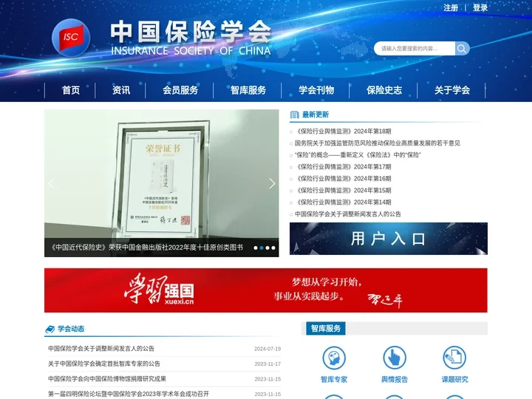Open the 舆情报告 hand icon
The image size is (532, 399).
pyautogui.click(x=395, y=358)
